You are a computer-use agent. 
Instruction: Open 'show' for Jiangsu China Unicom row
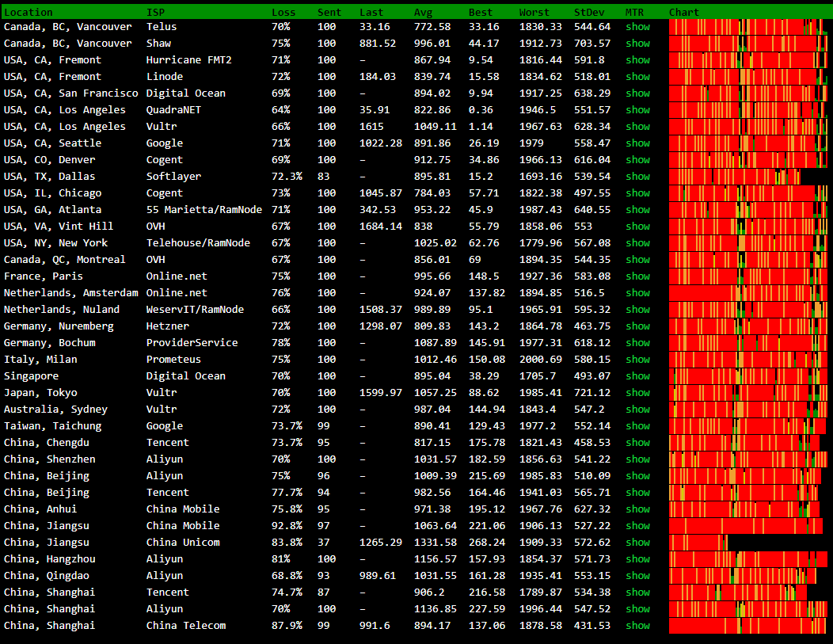[637, 543]
